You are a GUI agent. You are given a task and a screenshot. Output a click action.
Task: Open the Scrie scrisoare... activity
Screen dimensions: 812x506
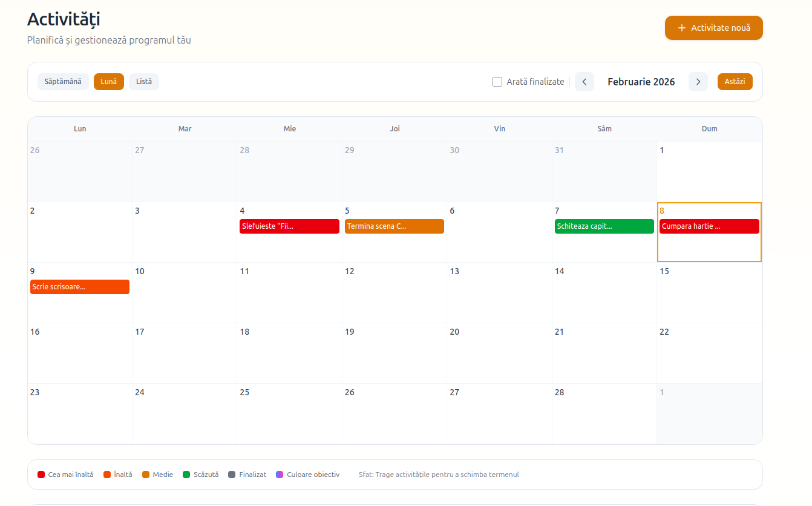click(80, 287)
